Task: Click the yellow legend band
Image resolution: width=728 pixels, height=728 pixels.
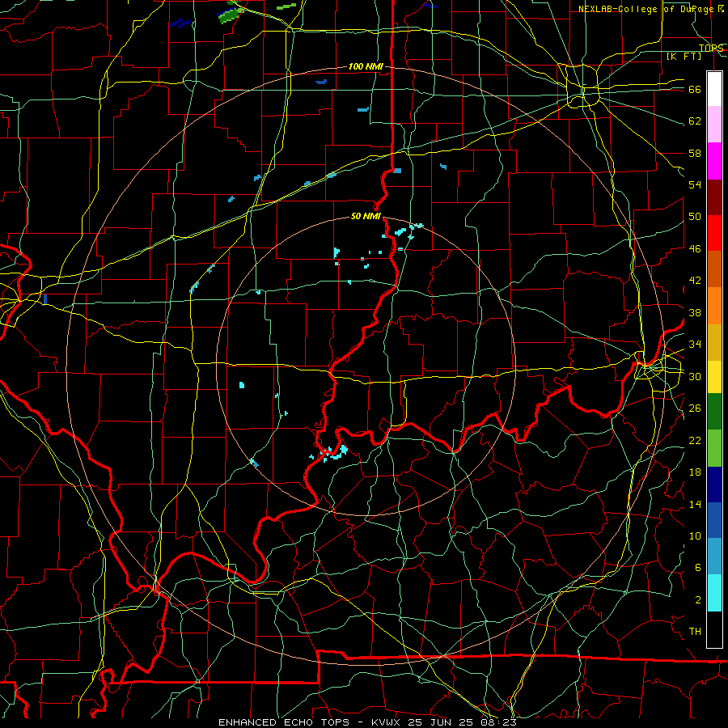Action: (714, 377)
